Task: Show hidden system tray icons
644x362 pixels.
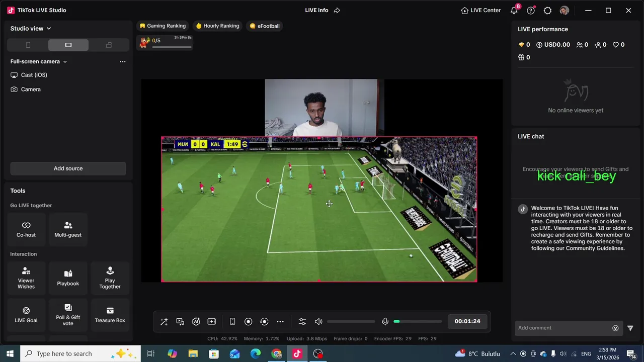Action: pyautogui.click(x=513, y=354)
